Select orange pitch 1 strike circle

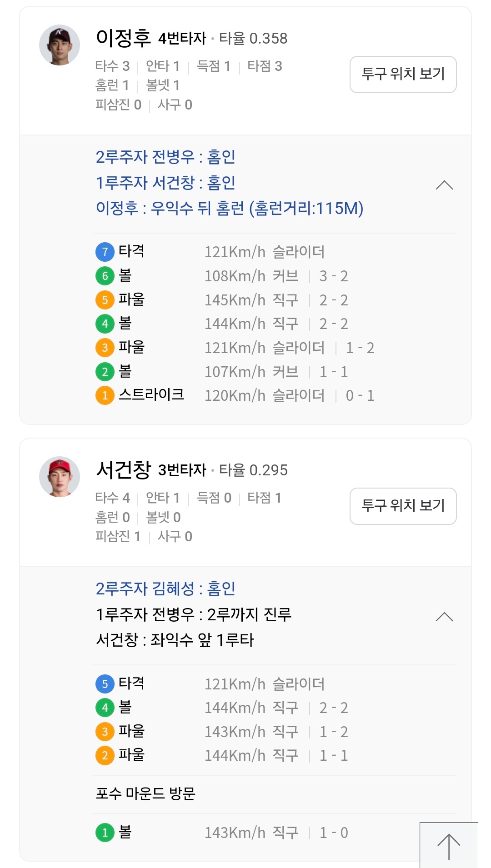point(105,395)
